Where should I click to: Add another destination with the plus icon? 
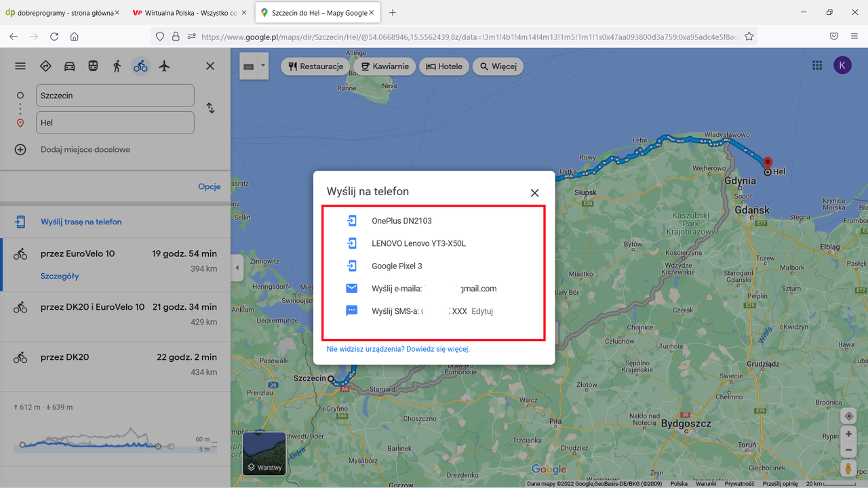(20, 149)
